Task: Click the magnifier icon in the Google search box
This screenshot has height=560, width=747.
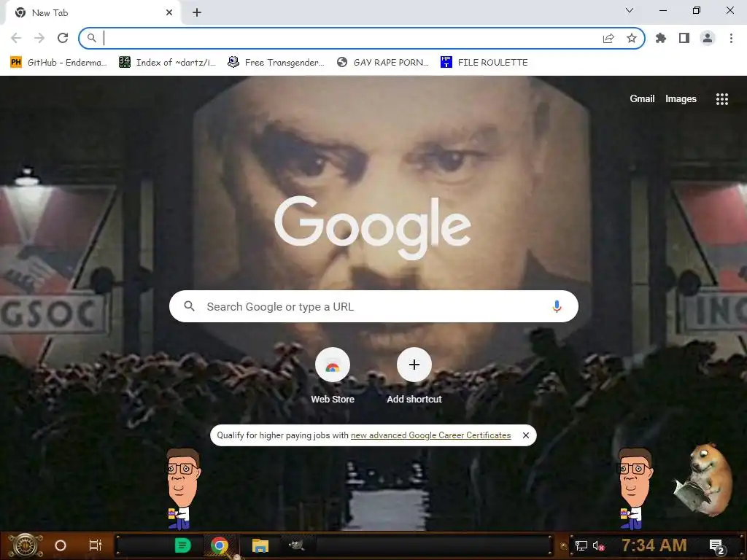Action: (189, 306)
